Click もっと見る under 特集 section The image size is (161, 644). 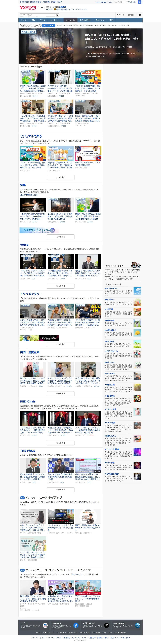61,236
